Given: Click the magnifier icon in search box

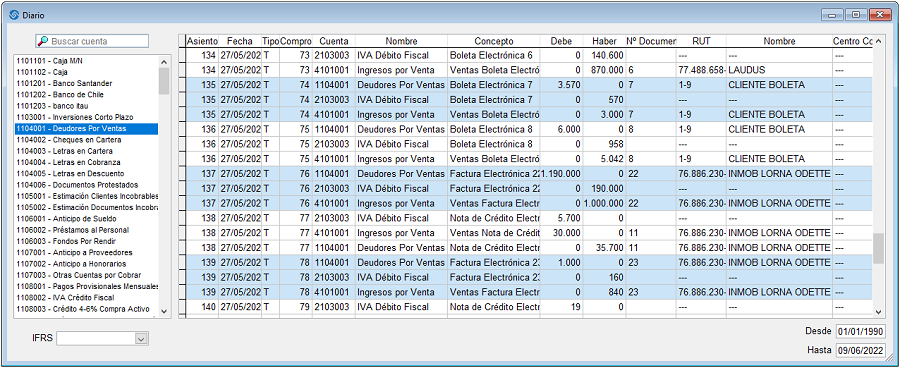Looking at the screenshot, I should [x=43, y=41].
